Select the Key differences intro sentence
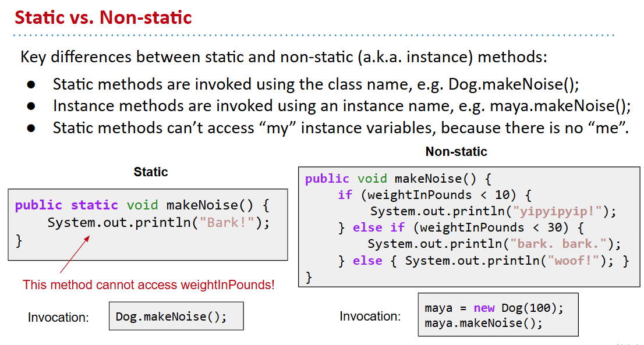The height and width of the screenshot is (345, 644). click(x=284, y=57)
